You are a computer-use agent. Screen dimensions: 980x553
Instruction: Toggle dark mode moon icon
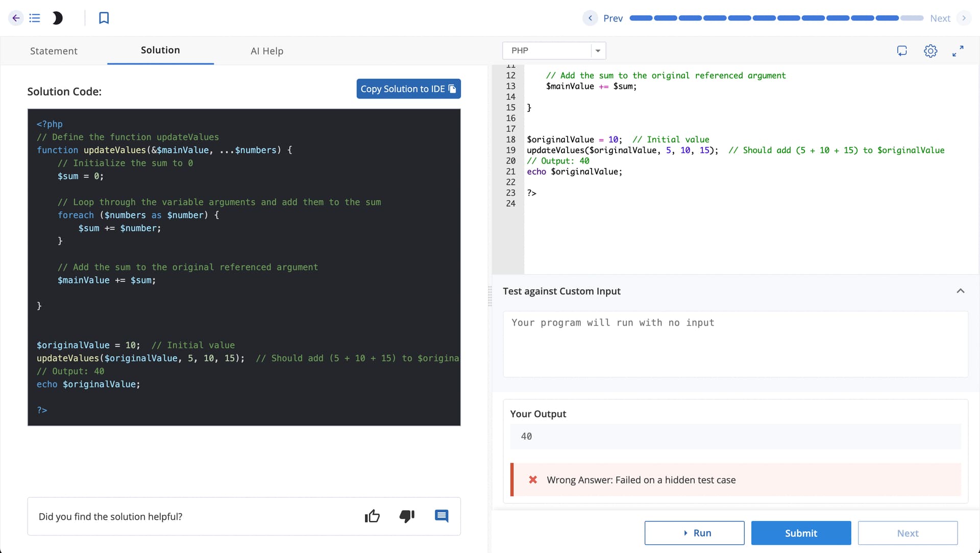coord(57,18)
